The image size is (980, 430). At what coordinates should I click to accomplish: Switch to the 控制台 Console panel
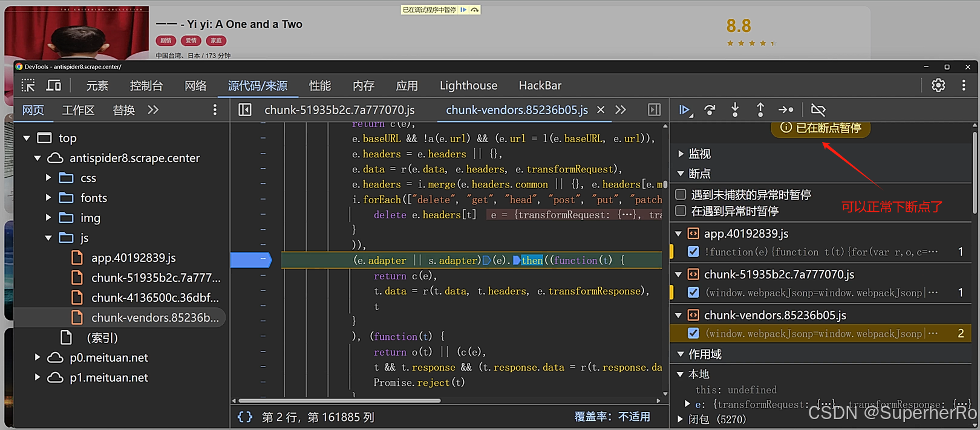tap(146, 85)
